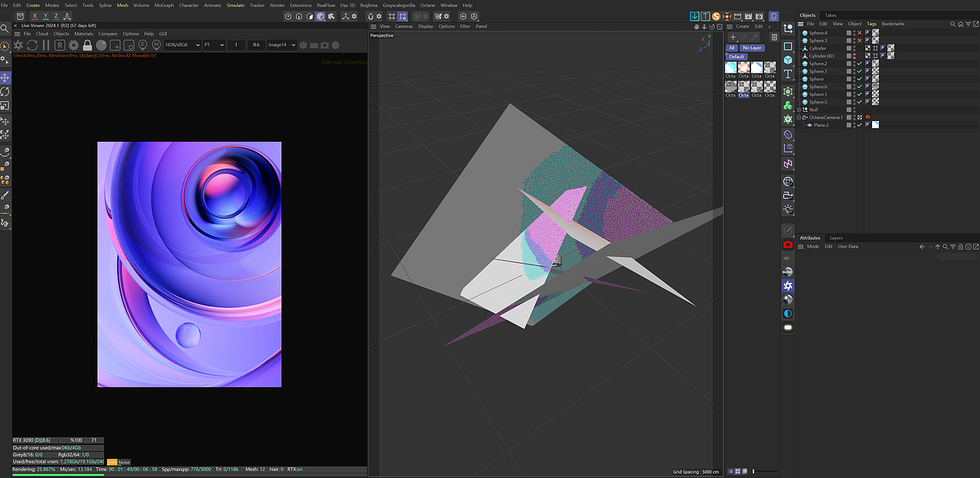Toggle the green check on Sphere.2
980x478 pixels.
click(860, 64)
